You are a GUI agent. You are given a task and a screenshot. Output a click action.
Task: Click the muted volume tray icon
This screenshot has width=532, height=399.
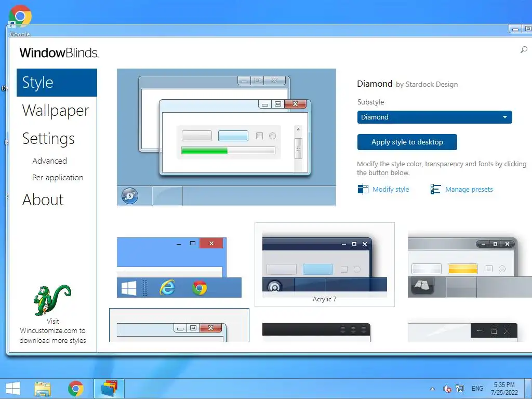[x=447, y=389]
